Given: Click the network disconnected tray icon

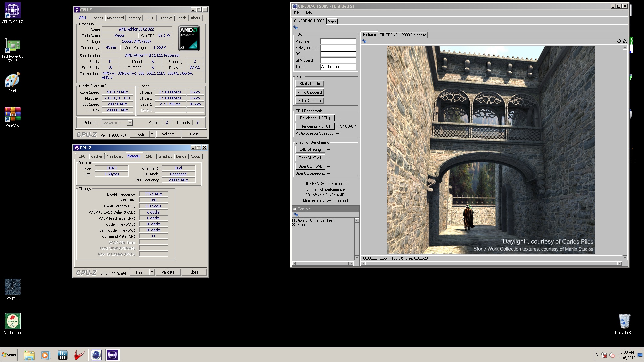Looking at the screenshot, I should point(604,355).
